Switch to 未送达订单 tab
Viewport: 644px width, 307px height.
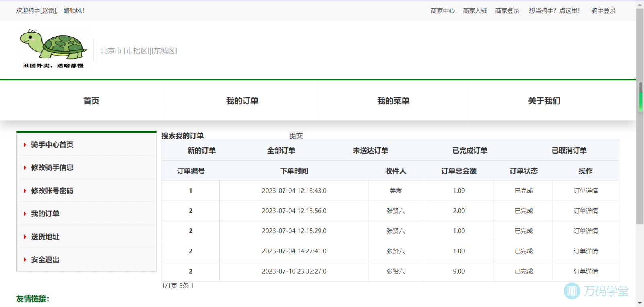click(370, 151)
